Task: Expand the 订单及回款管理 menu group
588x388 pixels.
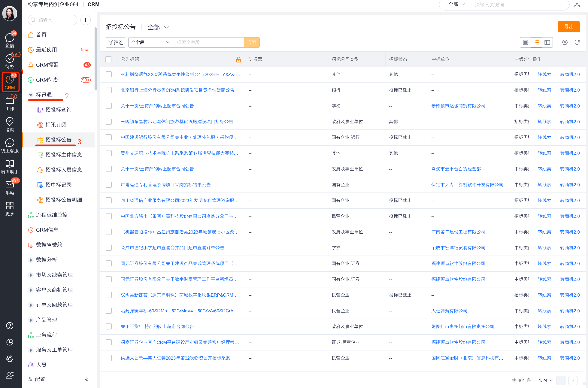Action: click(31, 305)
